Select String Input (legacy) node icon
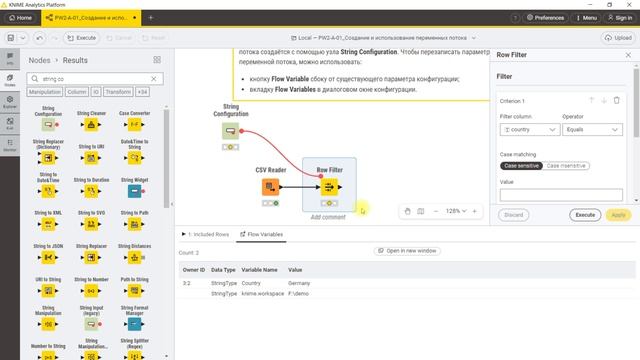The image size is (640, 360). 91,324
